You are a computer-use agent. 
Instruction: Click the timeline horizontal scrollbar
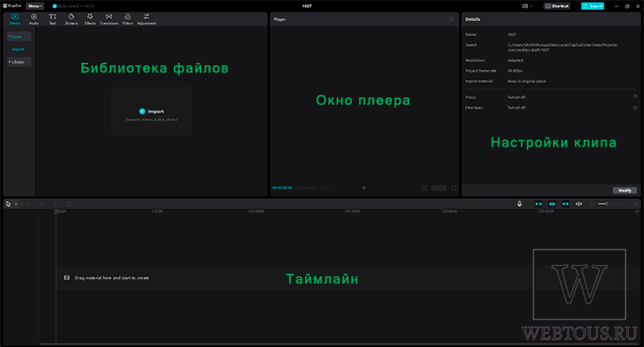tap(339, 344)
